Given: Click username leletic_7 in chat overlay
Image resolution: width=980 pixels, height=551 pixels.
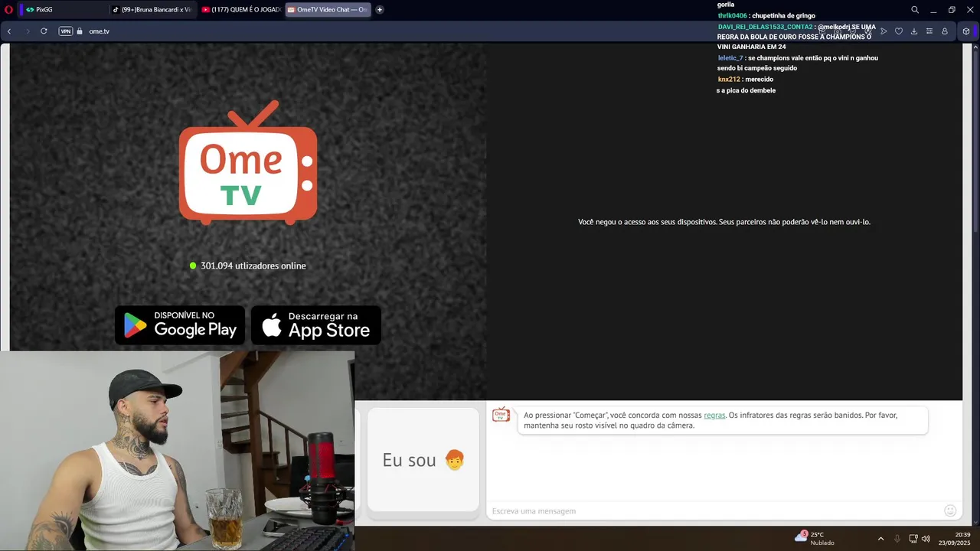Looking at the screenshot, I should coord(730,58).
